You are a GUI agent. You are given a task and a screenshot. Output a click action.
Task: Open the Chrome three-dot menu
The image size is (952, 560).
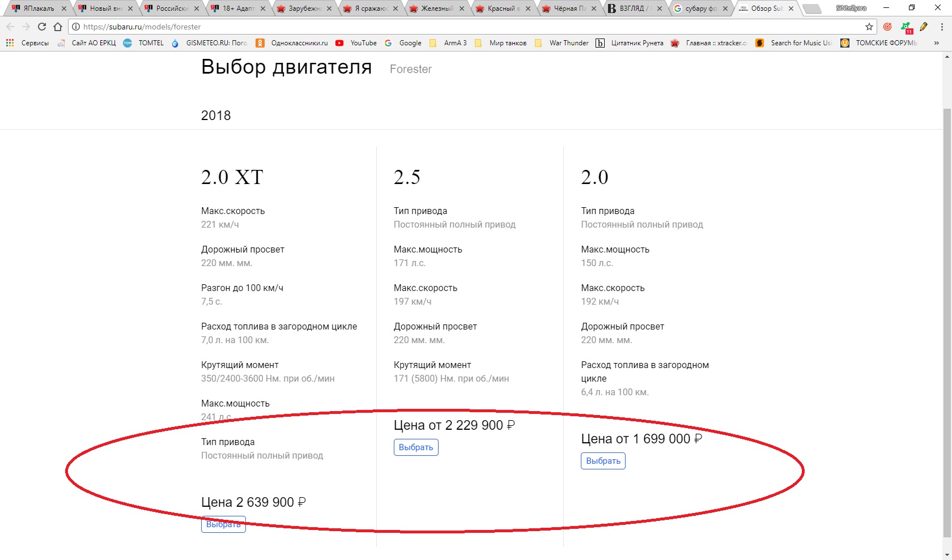pyautogui.click(x=942, y=27)
